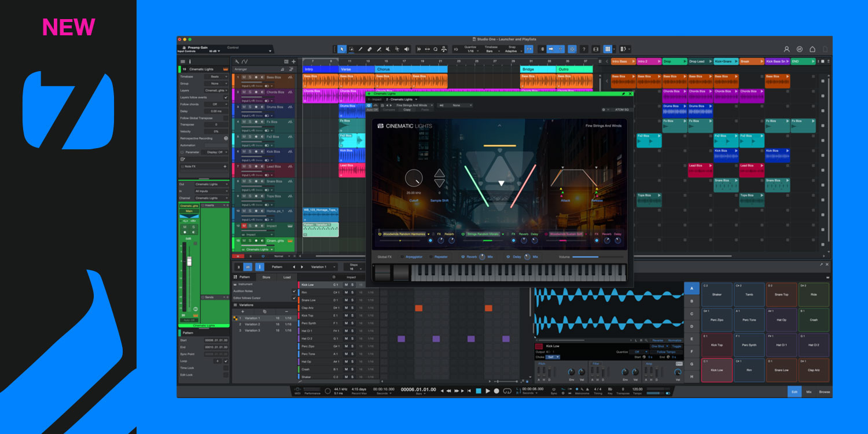
Task: Open the All Inputs dropdown in the inspector
Action: [x=211, y=191]
